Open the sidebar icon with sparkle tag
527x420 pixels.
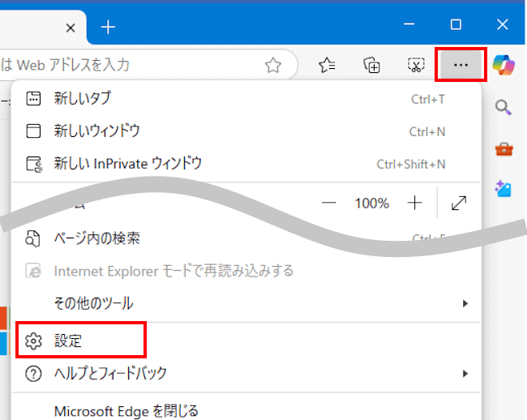(503, 189)
